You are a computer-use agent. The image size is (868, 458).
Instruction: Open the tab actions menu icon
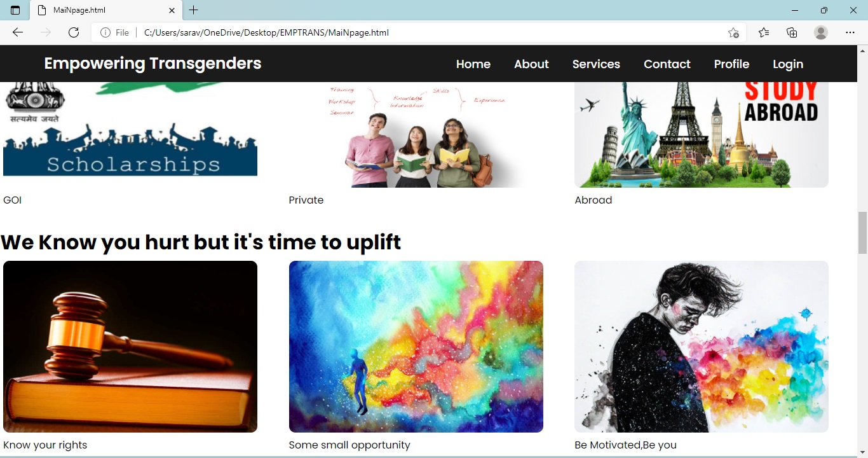[15, 10]
